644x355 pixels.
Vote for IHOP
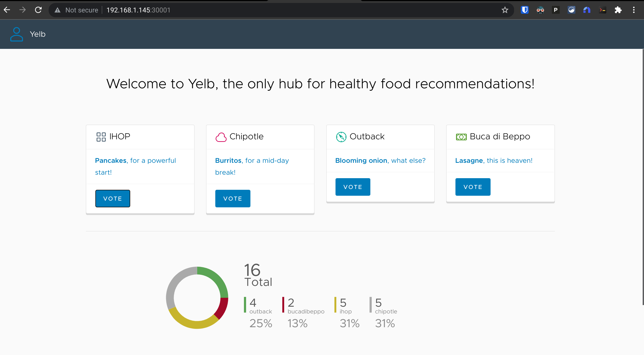113,199
